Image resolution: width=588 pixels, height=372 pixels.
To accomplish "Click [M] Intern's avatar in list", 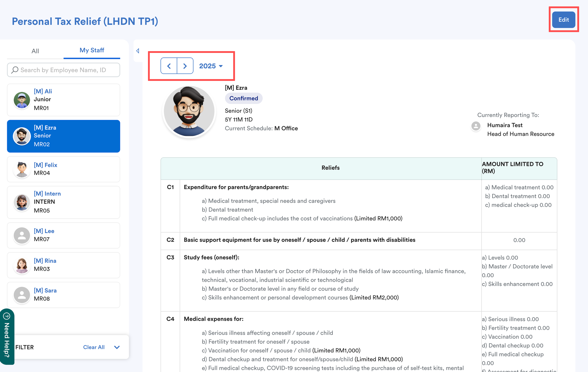I will pyautogui.click(x=22, y=202).
